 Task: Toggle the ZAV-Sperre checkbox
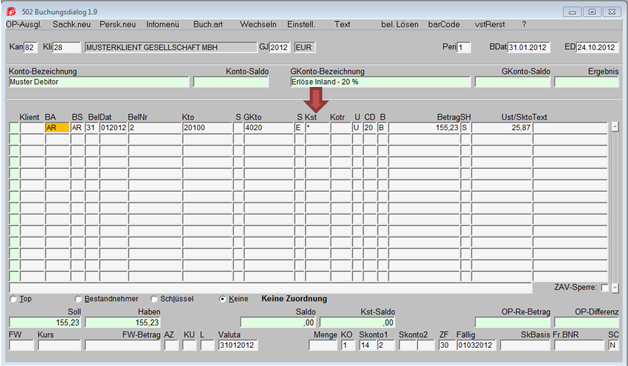click(605, 288)
